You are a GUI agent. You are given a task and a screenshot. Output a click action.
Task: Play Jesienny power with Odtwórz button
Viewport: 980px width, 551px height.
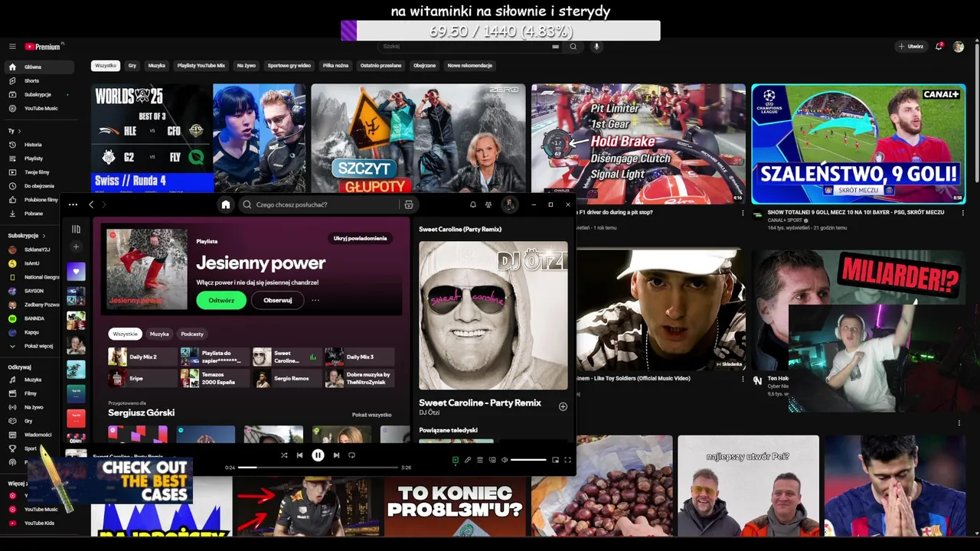coord(221,300)
